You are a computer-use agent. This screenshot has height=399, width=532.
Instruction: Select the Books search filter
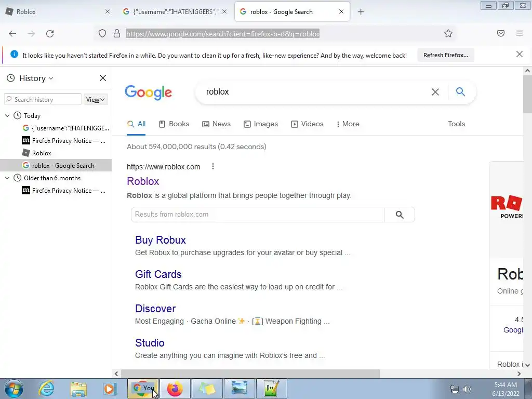[x=174, y=124]
